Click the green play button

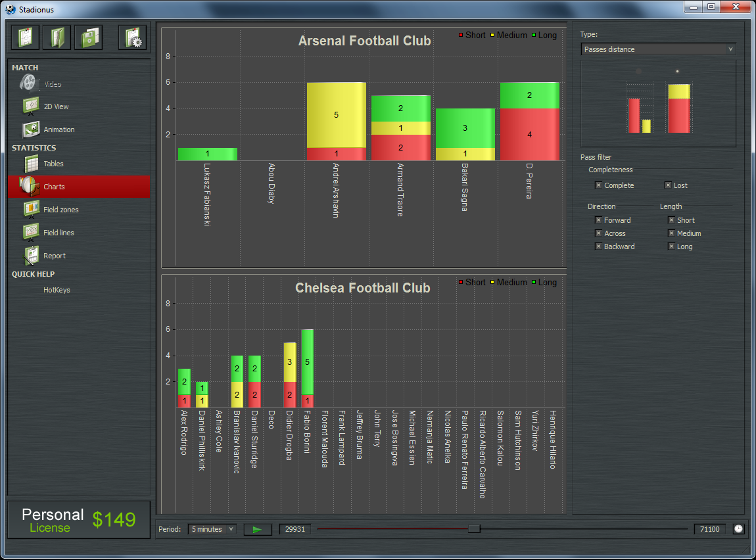[x=258, y=529]
